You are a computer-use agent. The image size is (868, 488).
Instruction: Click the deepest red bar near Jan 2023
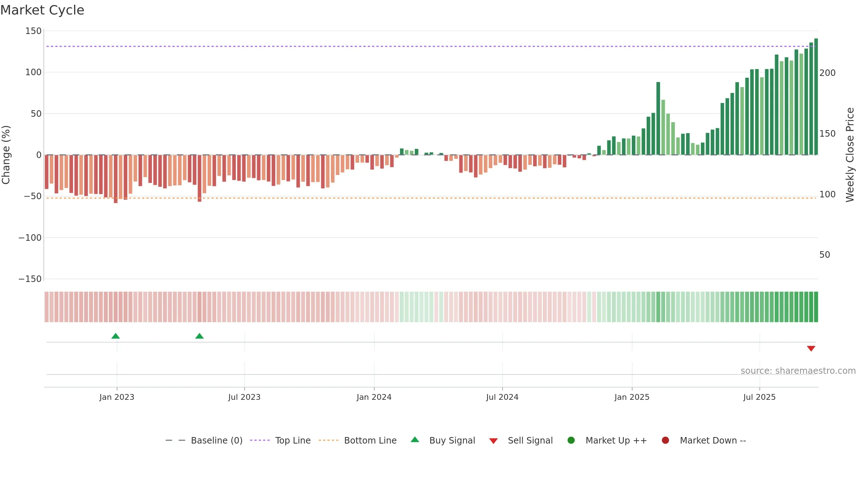[x=116, y=179]
